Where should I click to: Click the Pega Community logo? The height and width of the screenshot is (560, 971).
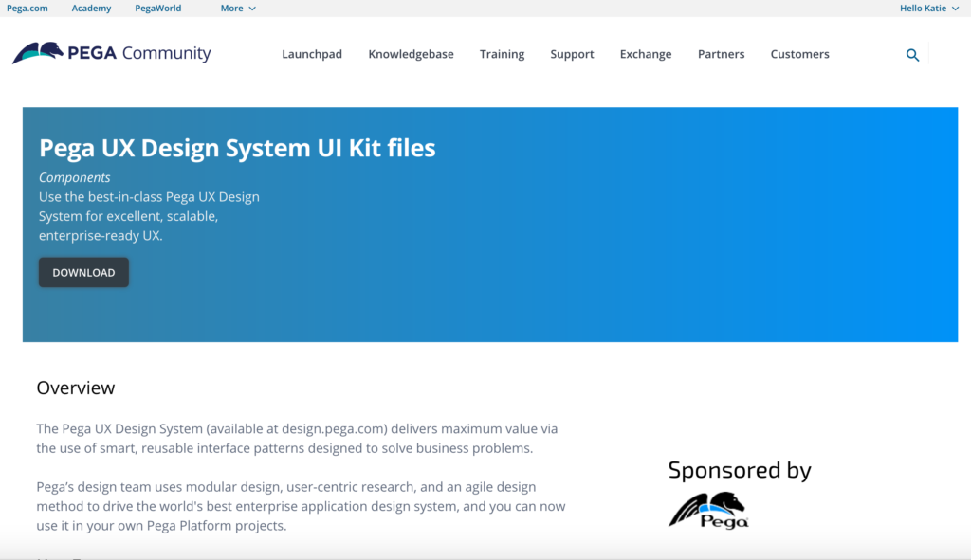[x=111, y=54]
